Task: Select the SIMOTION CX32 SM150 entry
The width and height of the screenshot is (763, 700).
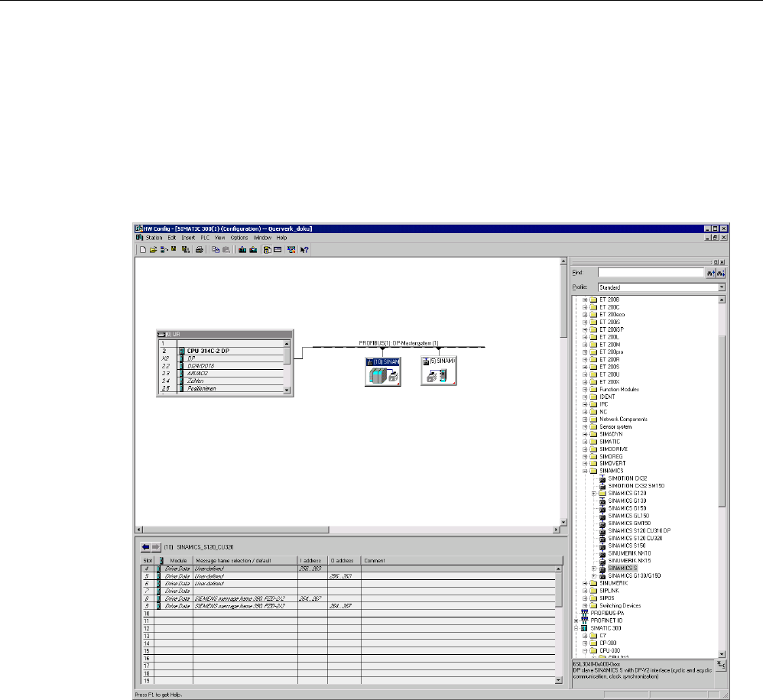Action: click(636, 486)
